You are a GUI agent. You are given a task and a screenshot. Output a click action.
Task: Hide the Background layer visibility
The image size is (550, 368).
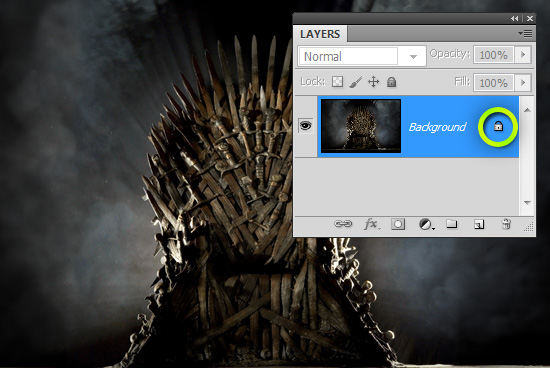pos(306,126)
